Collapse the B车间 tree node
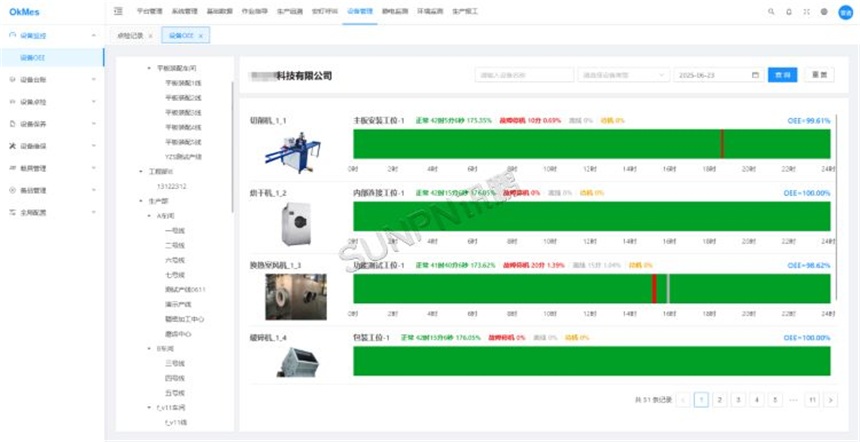This screenshot has width=860, height=442. pyautogui.click(x=149, y=349)
